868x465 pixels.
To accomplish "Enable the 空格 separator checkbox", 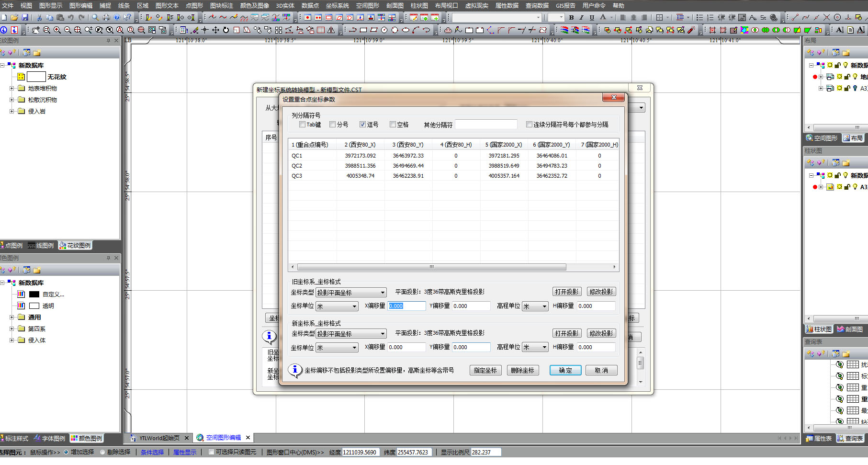I will [x=393, y=125].
